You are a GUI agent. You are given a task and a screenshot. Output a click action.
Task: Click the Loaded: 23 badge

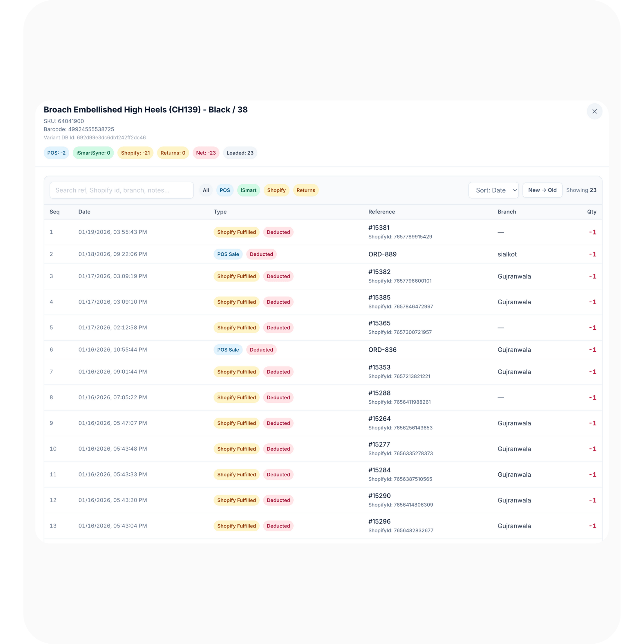[240, 153]
